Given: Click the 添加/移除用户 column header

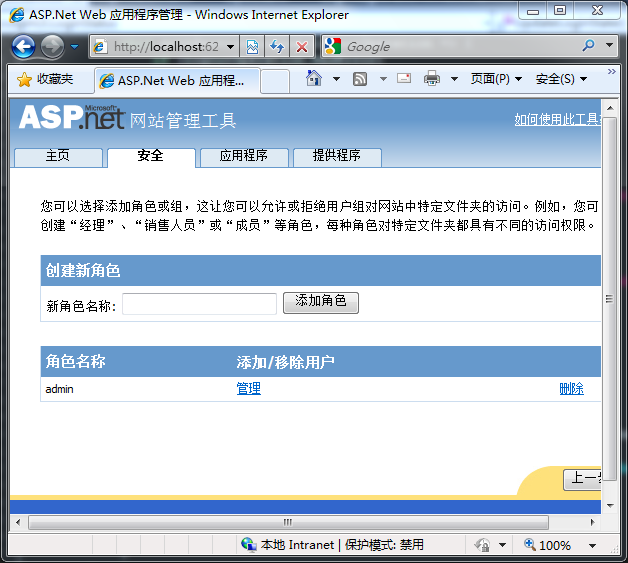Looking at the screenshot, I should pyautogui.click(x=285, y=362).
